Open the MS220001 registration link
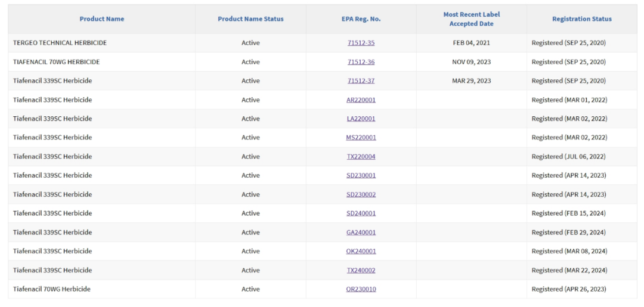Image resolution: width=644 pixels, height=307 pixels. (x=361, y=138)
